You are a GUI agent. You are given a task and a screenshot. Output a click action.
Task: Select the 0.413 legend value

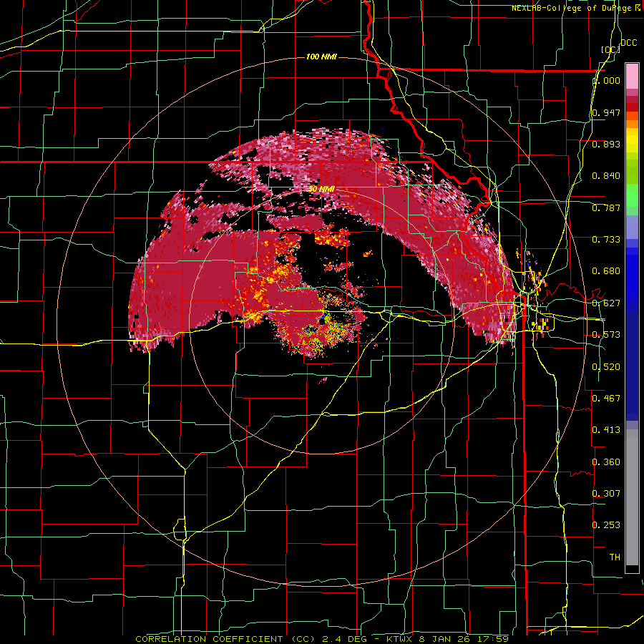[606, 430]
